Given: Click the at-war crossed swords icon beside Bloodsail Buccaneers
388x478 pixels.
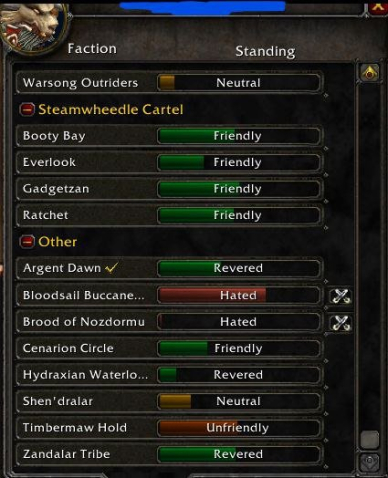Looking at the screenshot, I should (x=341, y=296).
